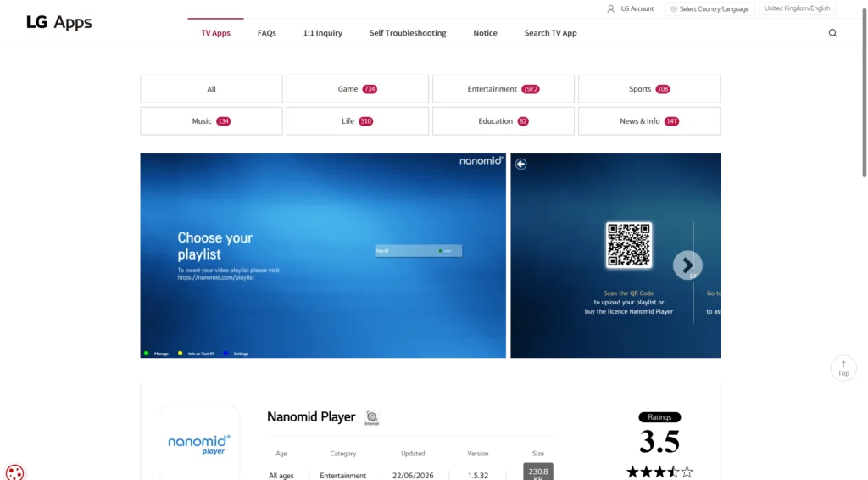Click the QR code image
Viewport: 868px width, 480px height.
click(x=629, y=245)
